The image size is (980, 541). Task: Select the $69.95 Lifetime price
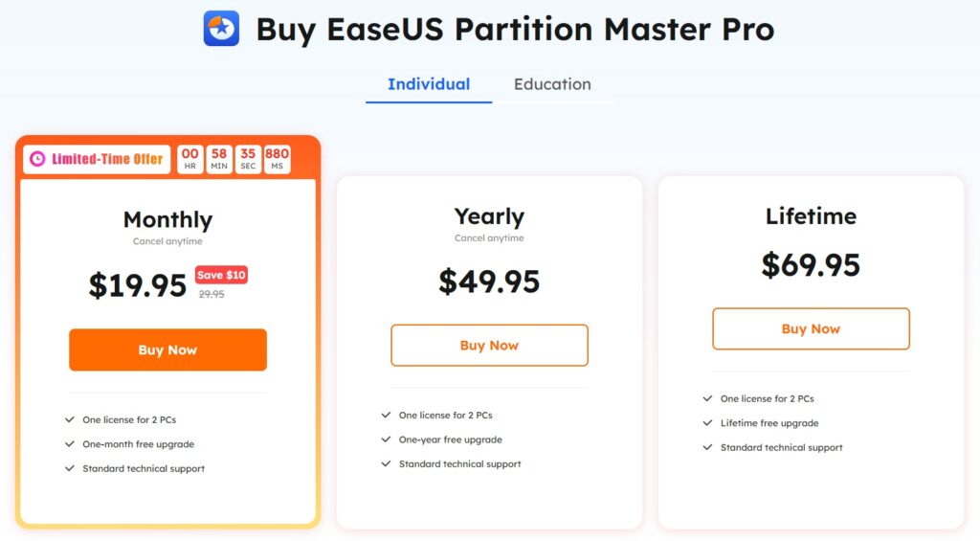811,265
